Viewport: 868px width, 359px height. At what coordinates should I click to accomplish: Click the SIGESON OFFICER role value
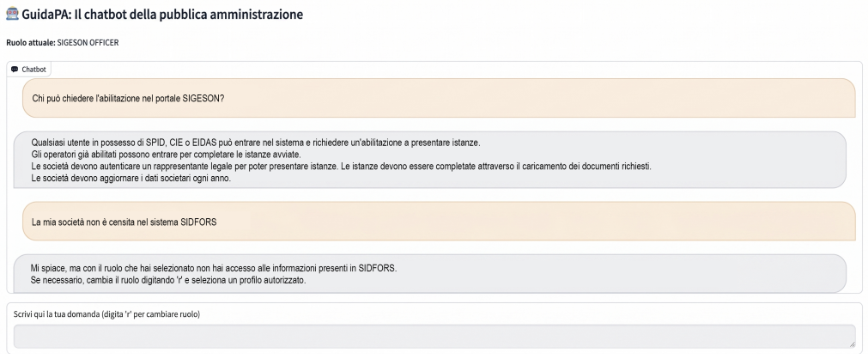88,43
